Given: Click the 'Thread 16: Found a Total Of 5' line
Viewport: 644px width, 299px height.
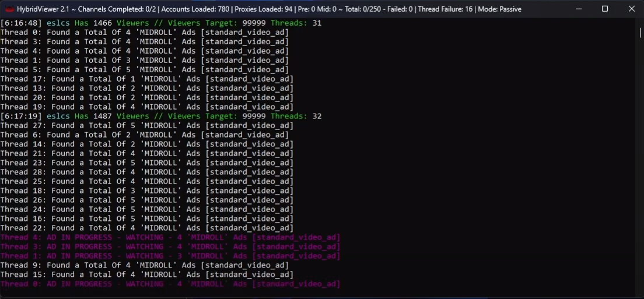Looking at the screenshot, I should 147,219.
